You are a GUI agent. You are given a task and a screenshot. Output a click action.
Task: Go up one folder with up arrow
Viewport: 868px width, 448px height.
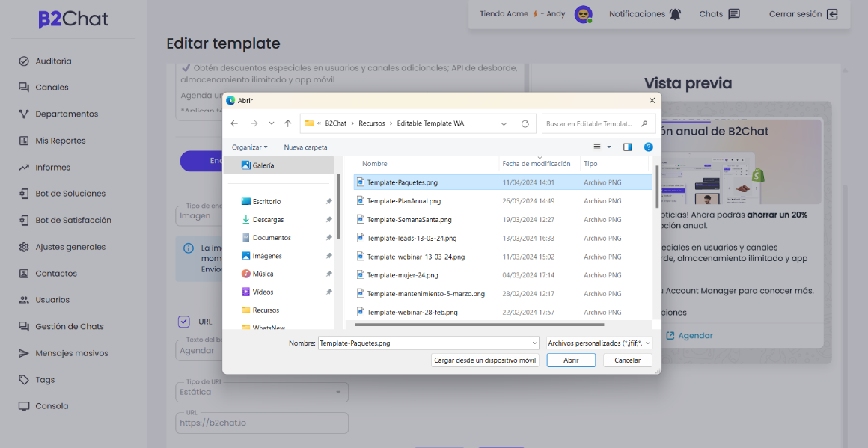point(288,123)
